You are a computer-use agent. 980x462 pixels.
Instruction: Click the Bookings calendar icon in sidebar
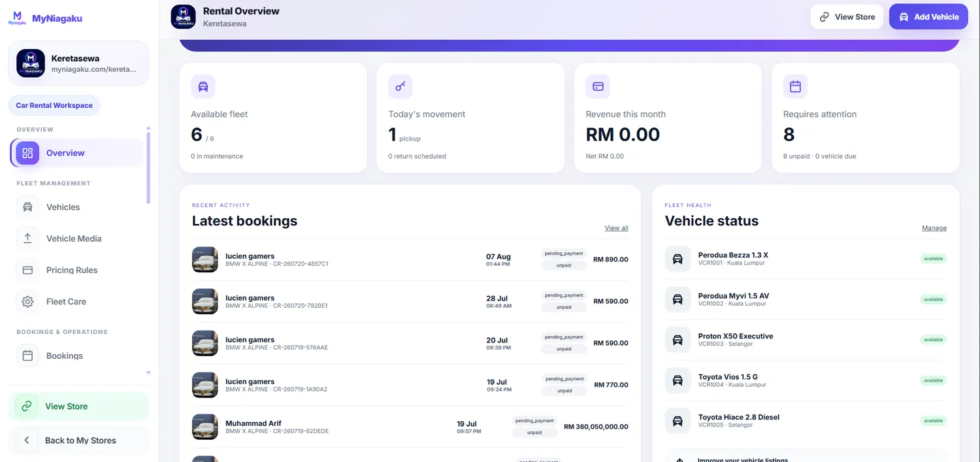pyautogui.click(x=27, y=355)
